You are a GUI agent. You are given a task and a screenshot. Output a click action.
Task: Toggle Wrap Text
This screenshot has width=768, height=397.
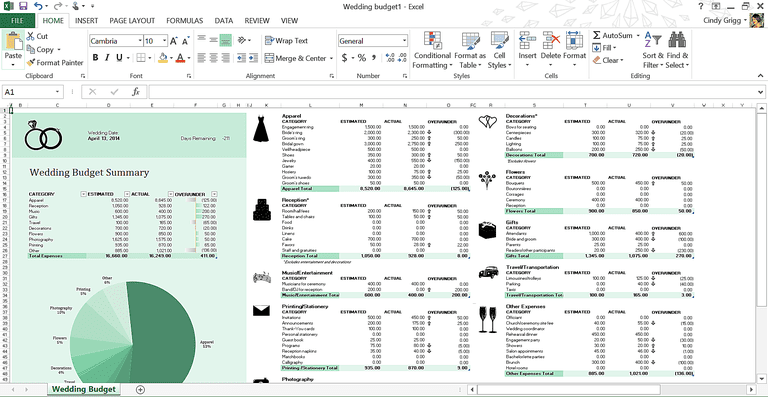286,41
